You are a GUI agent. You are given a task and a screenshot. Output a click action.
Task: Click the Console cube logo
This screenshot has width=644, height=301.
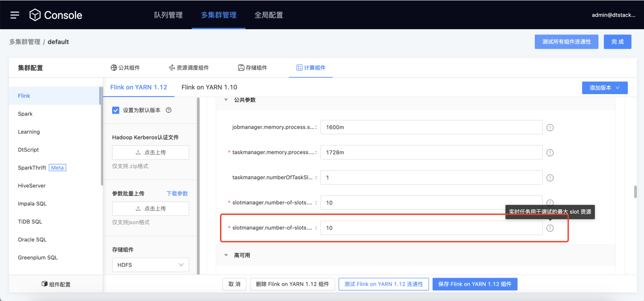click(35, 15)
